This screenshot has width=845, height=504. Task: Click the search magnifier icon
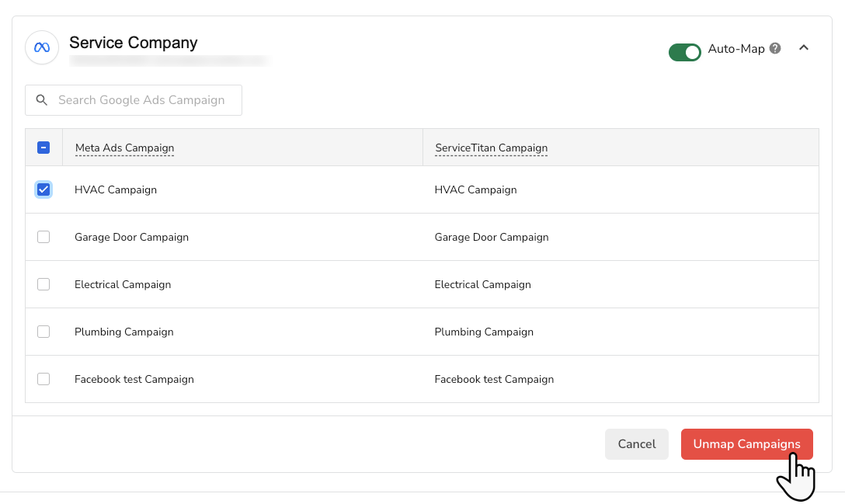pos(42,100)
